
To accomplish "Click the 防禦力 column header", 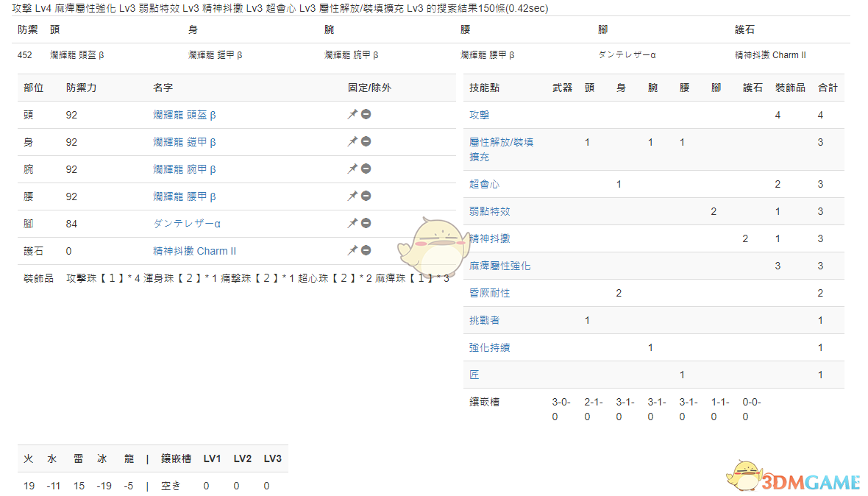I will pyautogui.click(x=82, y=88).
